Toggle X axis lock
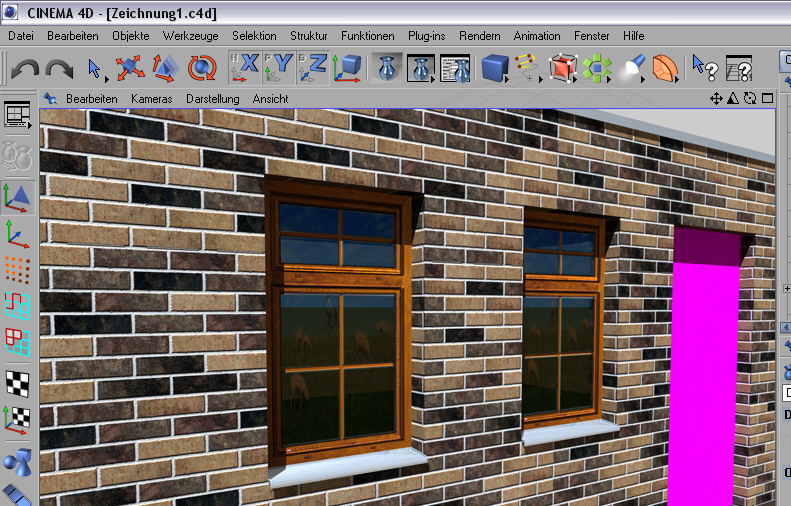Image resolution: width=791 pixels, height=506 pixels. click(x=245, y=68)
